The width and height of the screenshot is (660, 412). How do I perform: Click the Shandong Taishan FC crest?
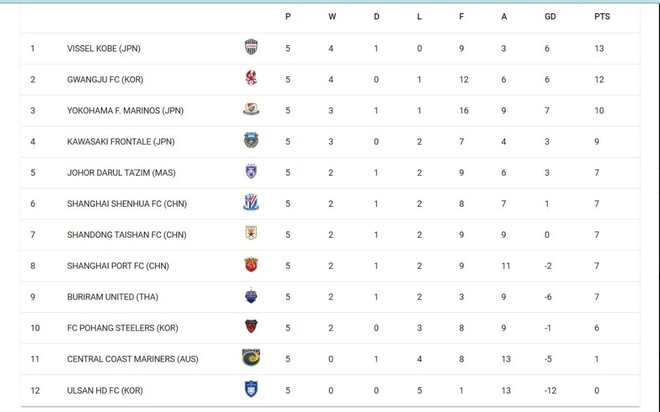click(251, 234)
